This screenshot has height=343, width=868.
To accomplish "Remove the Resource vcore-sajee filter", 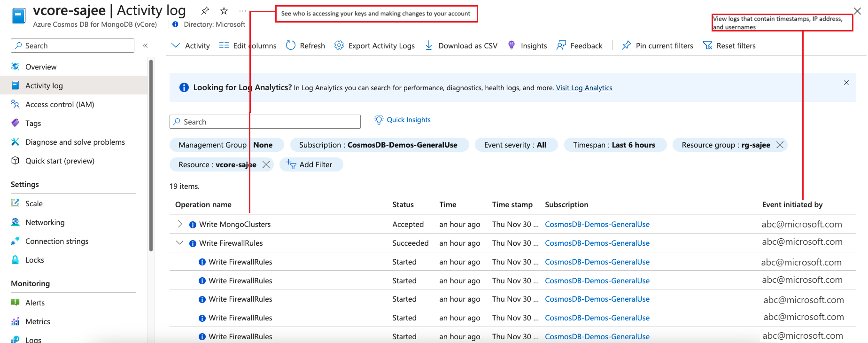I will pos(266,164).
